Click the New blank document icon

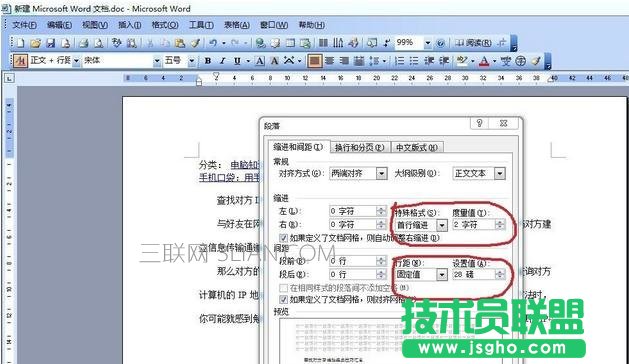click(20, 43)
